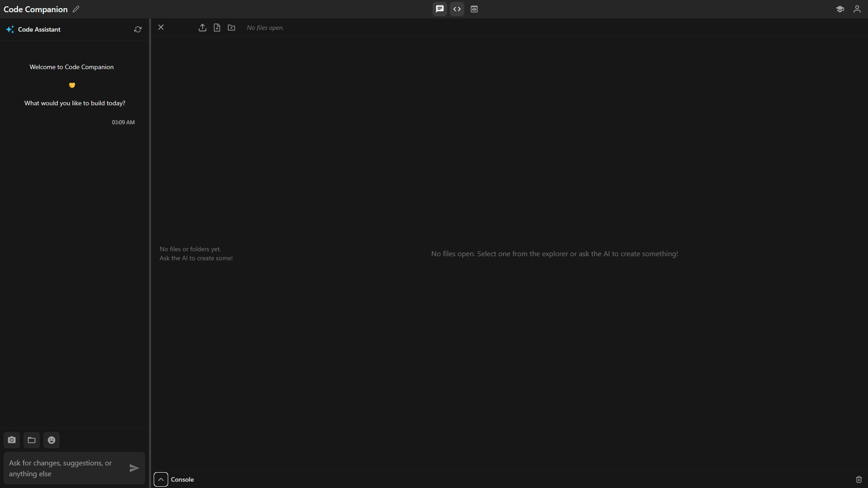Refresh the Code Assistant conversation
This screenshot has height=488, width=868.
click(x=137, y=29)
